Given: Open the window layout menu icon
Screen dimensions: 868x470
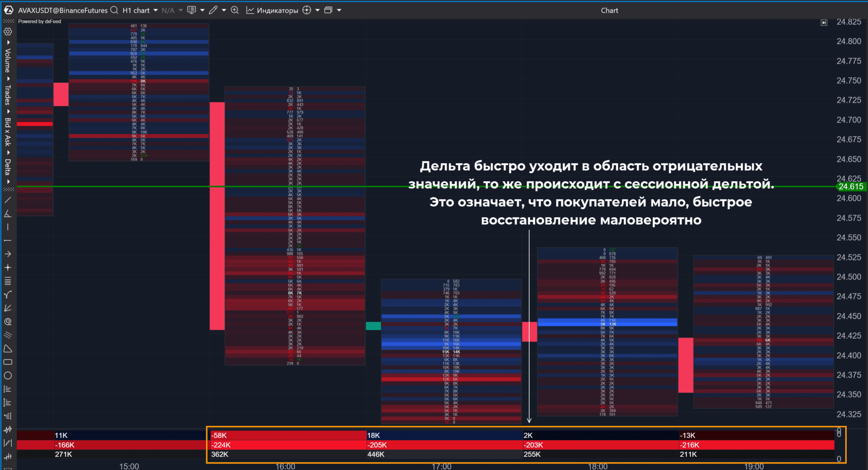Looking at the screenshot, I should (328, 10).
